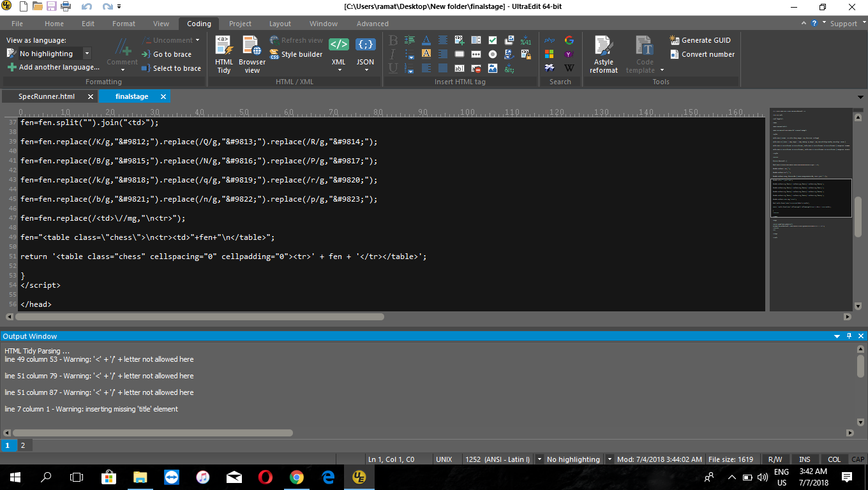Click the Select to brace command

point(170,68)
